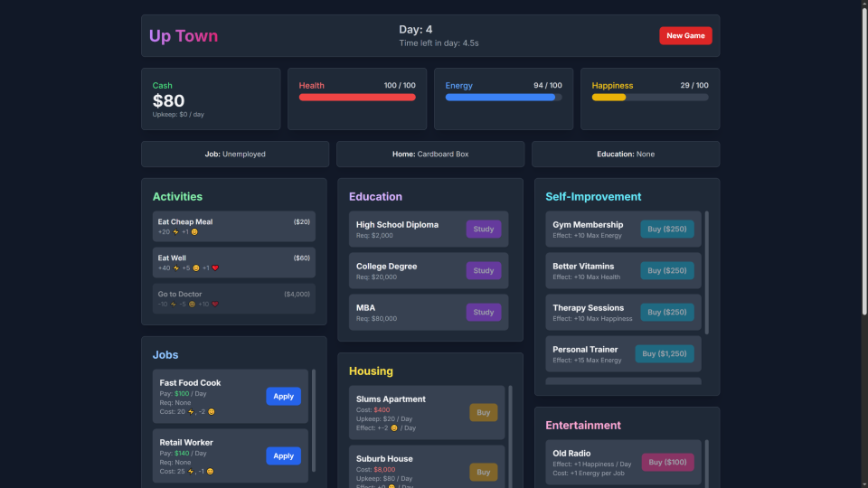Buy the Slums Apartment
868x488 pixels.
point(483,413)
